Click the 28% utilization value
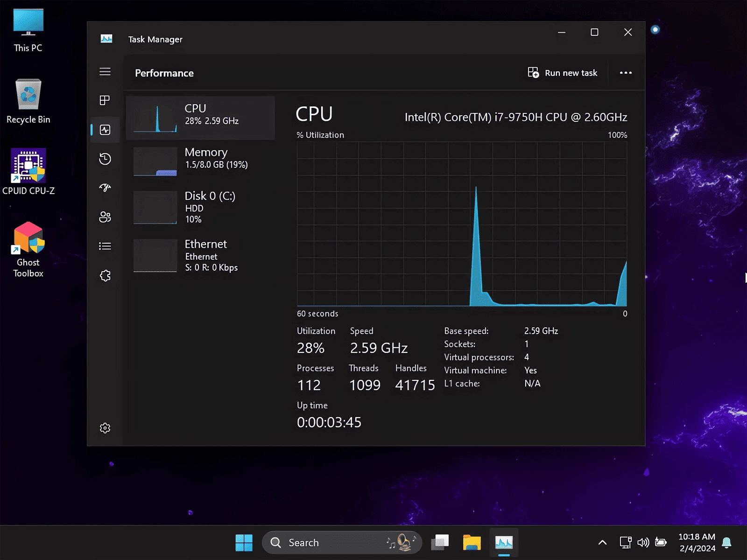 point(310,348)
